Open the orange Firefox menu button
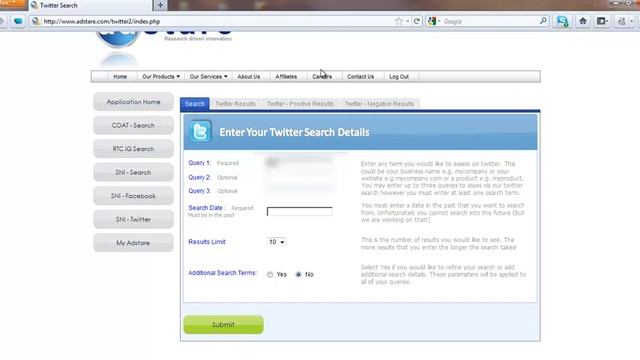Image resolution: width=640 pixels, height=360 pixels. point(12,4)
